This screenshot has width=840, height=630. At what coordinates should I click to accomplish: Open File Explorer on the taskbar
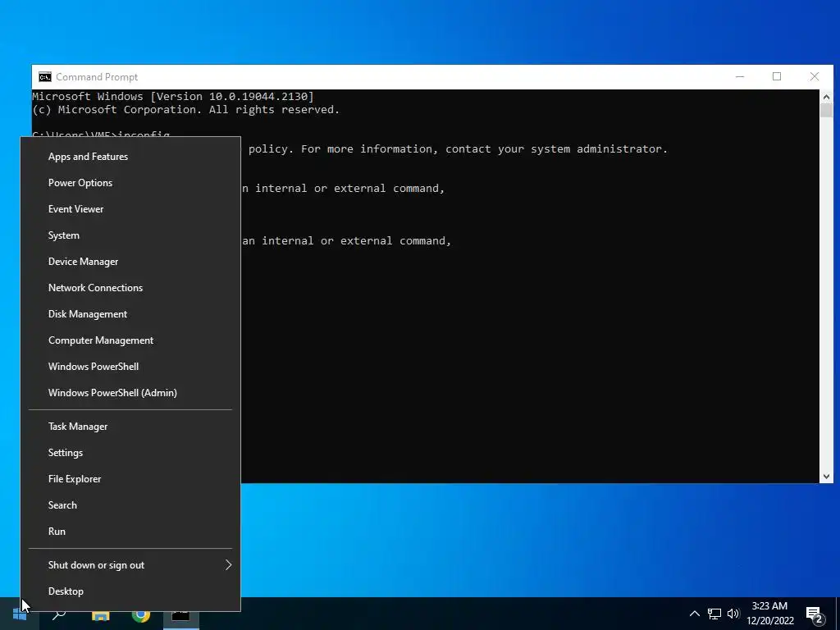click(100, 615)
